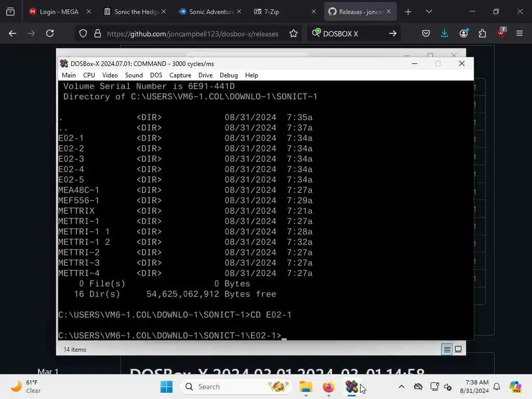Open the uBlock Origin extension

point(501,33)
